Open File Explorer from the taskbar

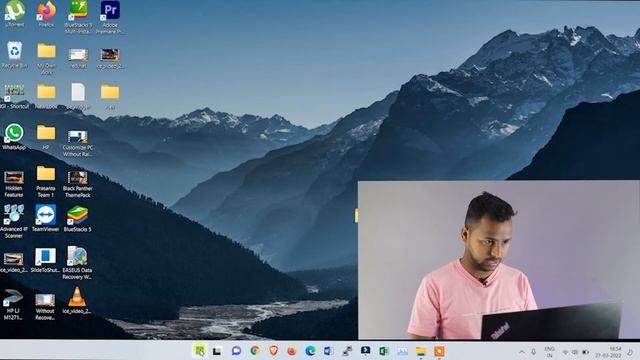[421, 351]
